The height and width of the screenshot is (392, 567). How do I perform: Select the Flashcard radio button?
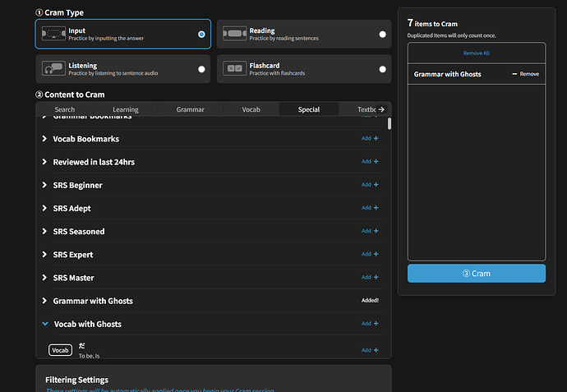point(382,69)
